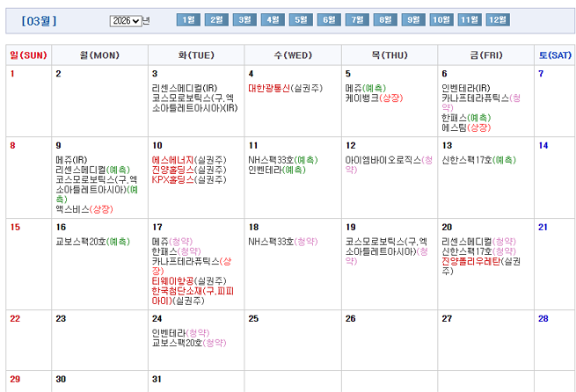Open 카나프테라퓨틱스(상장) entry on March 17
576x392 pixels.
click(192, 266)
